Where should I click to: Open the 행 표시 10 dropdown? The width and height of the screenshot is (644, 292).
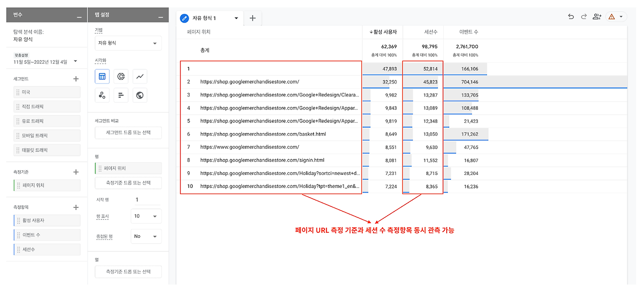pos(146,216)
